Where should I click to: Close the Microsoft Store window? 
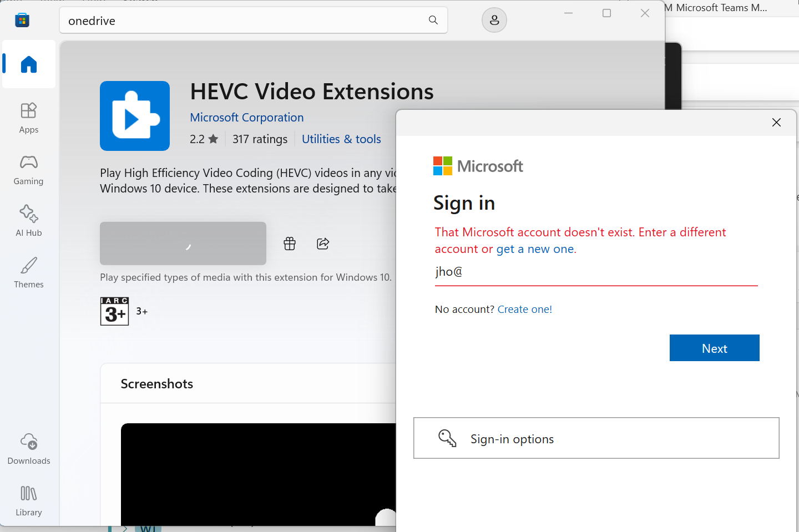tap(645, 13)
